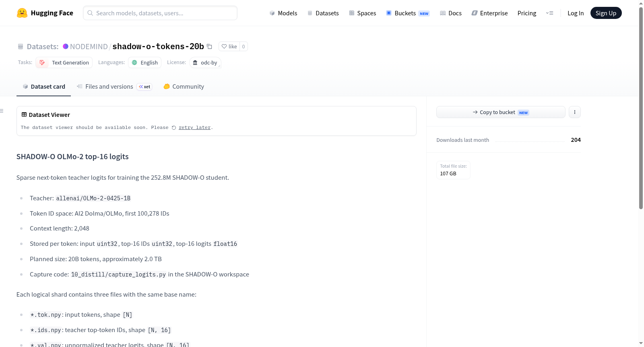Go to the Enterprise page
The height and width of the screenshot is (347, 644).
(490, 13)
